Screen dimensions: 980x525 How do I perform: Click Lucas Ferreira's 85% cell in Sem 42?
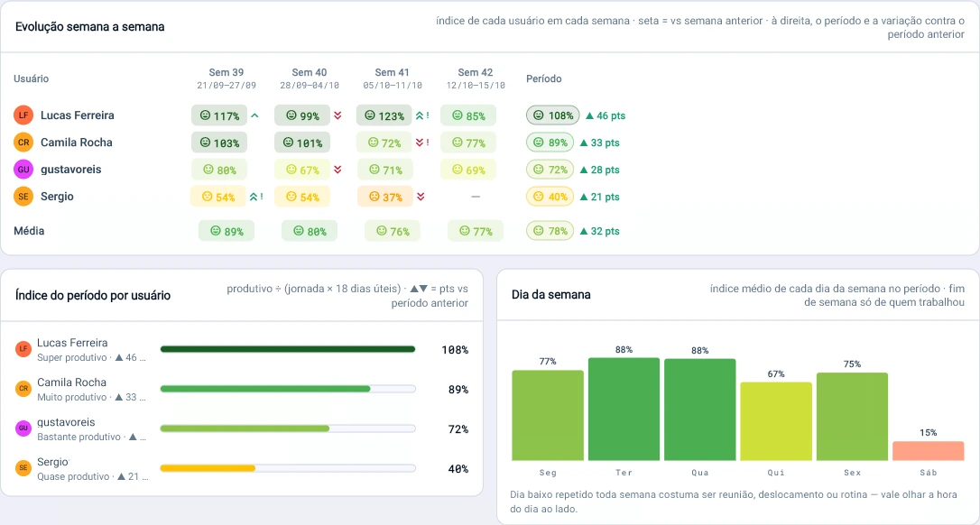468,115
